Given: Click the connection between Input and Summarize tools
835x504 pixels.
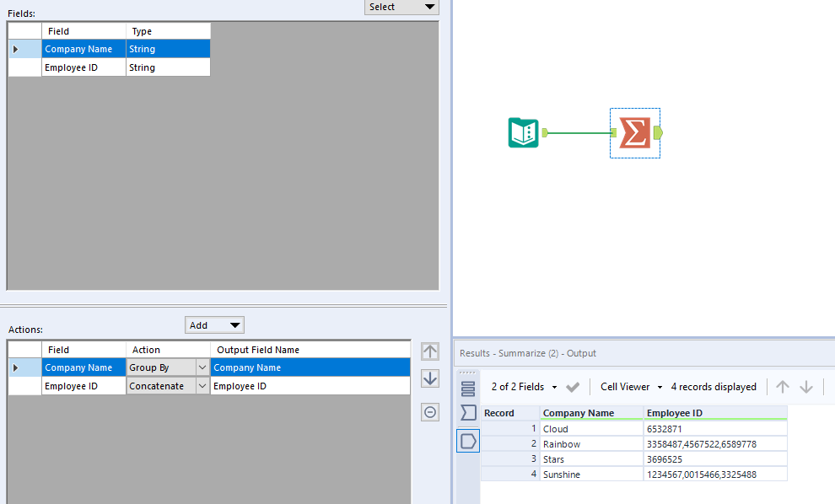Looking at the screenshot, I should click(579, 133).
